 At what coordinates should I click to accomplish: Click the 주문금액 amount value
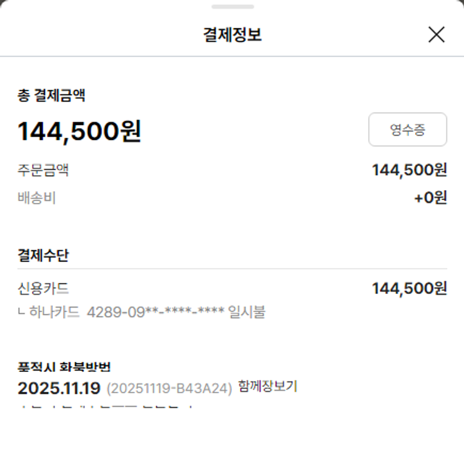(x=409, y=170)
